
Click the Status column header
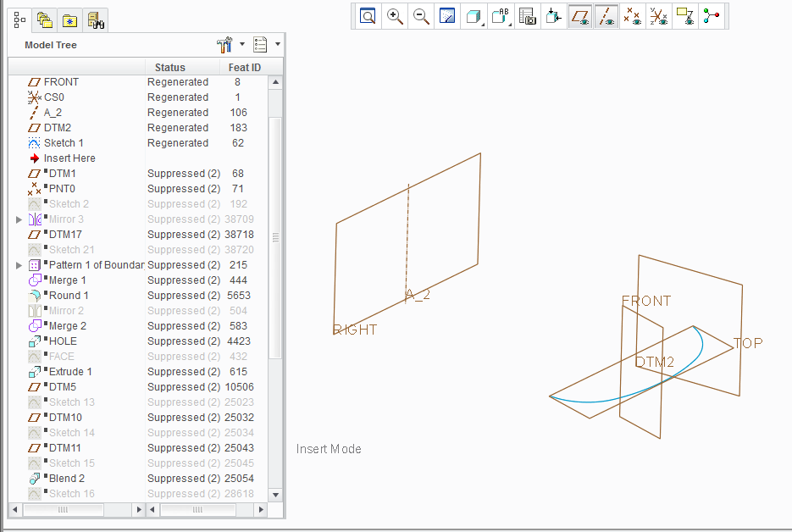coord(169,67)
